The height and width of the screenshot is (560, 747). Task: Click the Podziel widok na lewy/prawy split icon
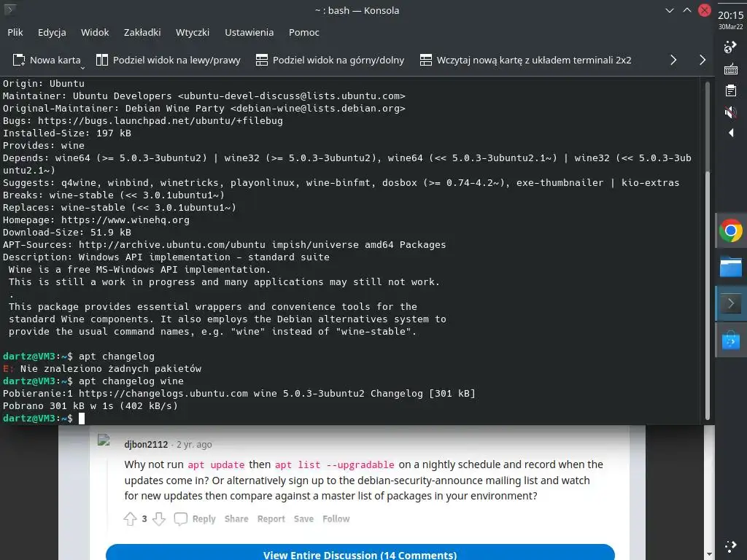tap(101, 60)
